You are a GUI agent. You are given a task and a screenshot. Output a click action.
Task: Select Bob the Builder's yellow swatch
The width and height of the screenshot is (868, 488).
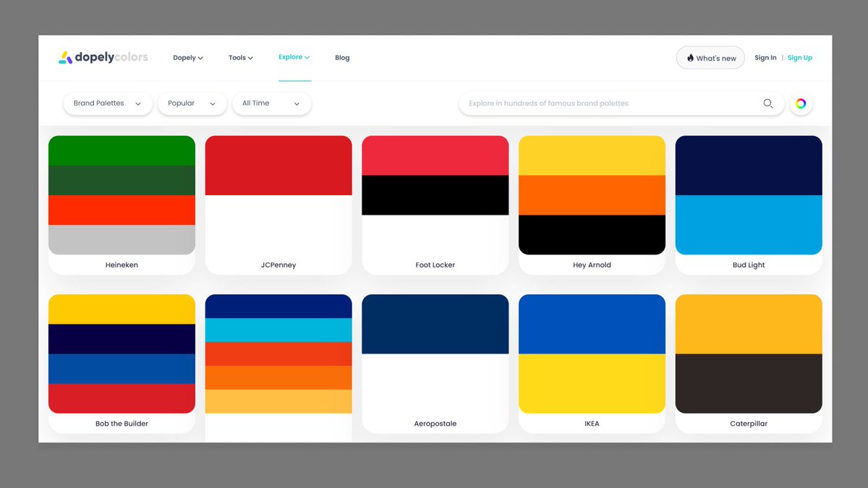(122, 309)
